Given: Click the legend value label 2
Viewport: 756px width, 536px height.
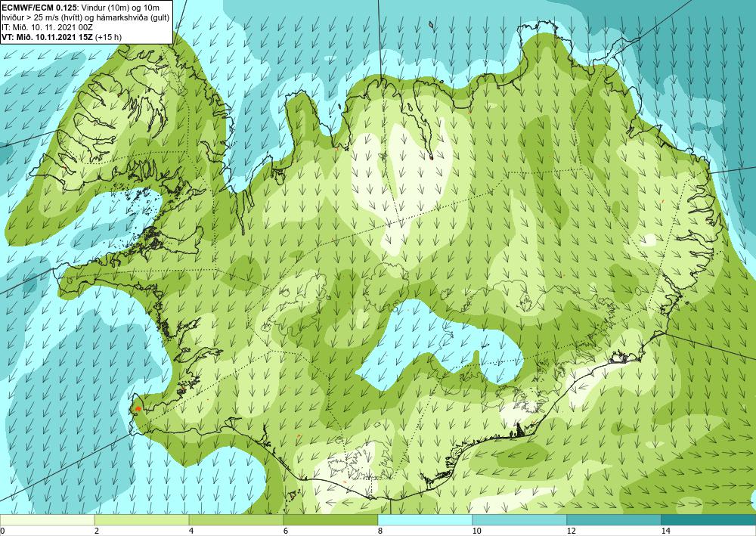Looking at the screenshot, I should tap(97, 531).
